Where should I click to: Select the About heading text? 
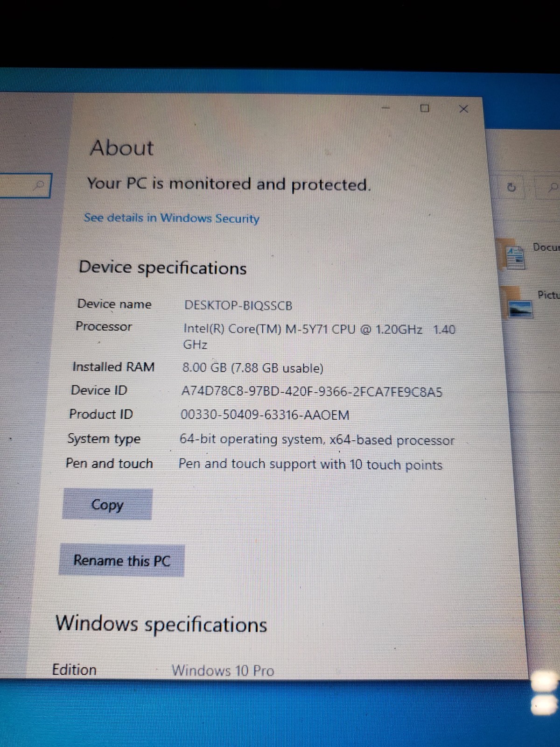[x=122, y=148]
